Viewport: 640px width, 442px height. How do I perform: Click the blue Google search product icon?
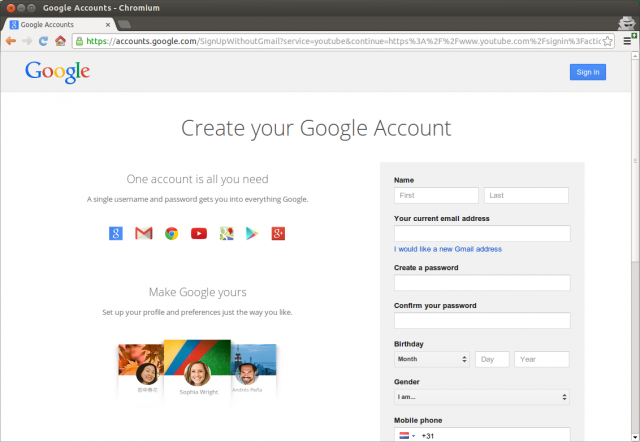(x=116, y=233)
